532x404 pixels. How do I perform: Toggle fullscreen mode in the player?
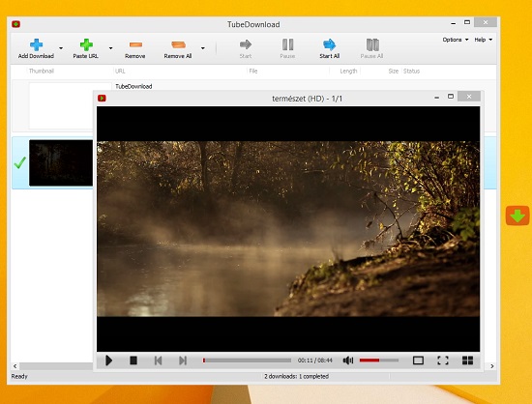click(443, 361)
